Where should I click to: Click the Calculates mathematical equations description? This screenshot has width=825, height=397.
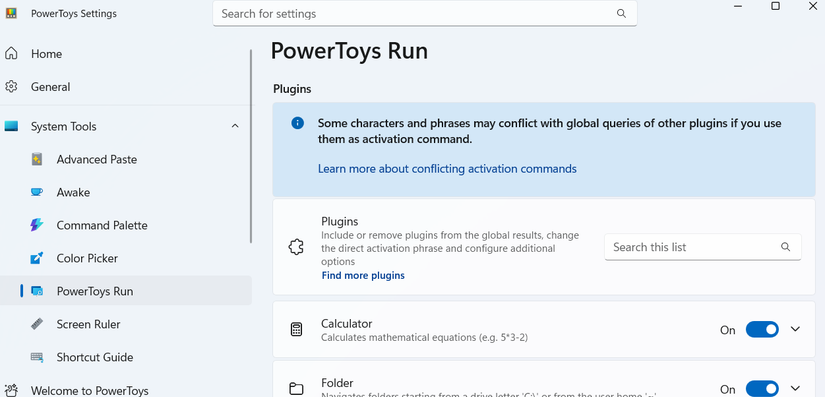(425, 337)
